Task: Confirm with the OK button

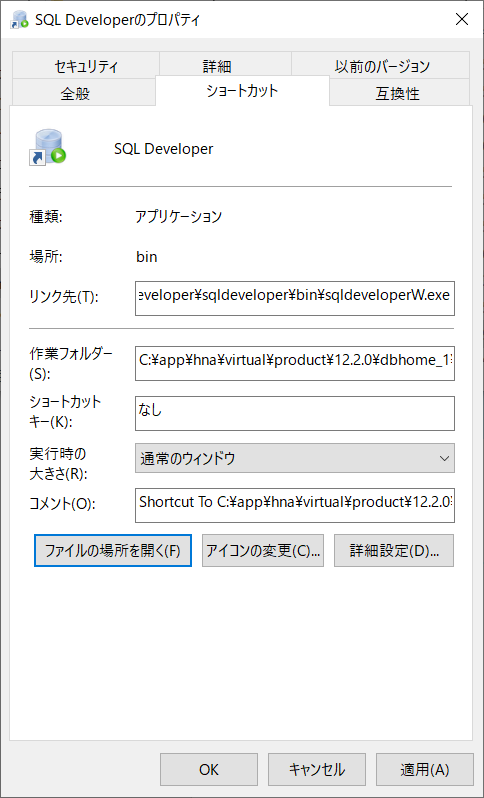Action: (x=209, y=770)
